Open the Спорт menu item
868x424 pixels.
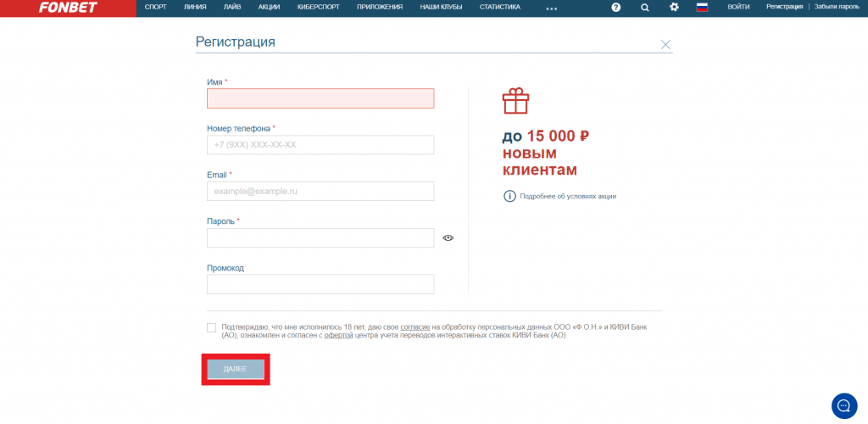[x=155, y=7]
